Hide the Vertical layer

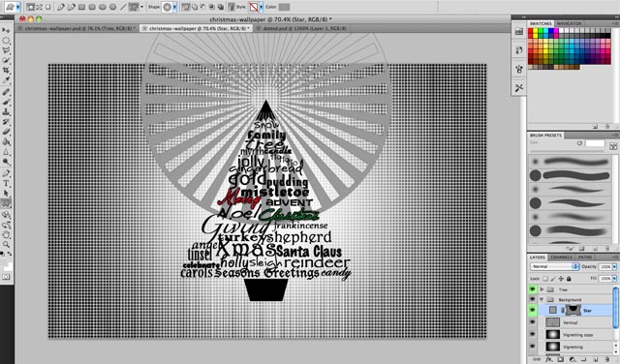tap(532, 322)
